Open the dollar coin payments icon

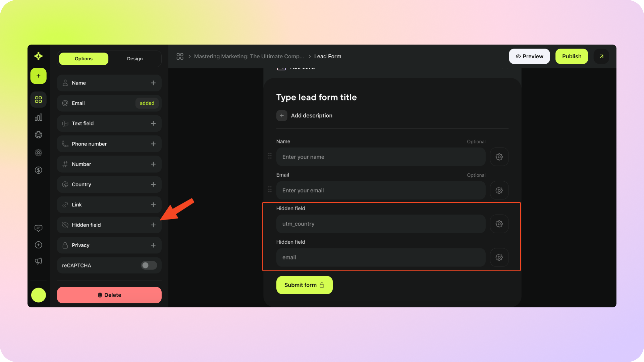pos(38,170)
